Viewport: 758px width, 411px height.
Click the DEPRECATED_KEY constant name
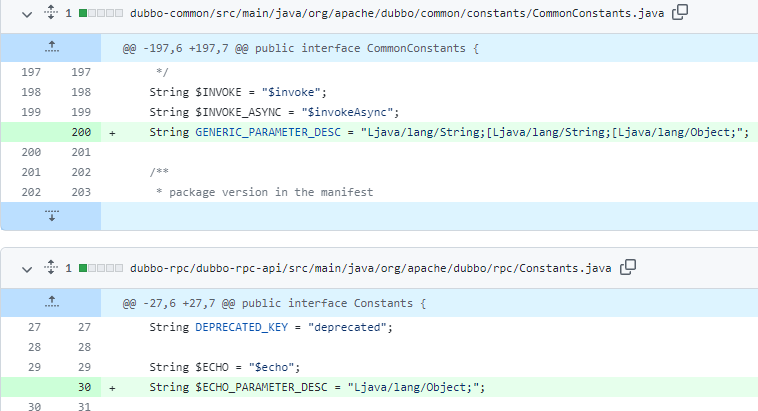point(241,327)
